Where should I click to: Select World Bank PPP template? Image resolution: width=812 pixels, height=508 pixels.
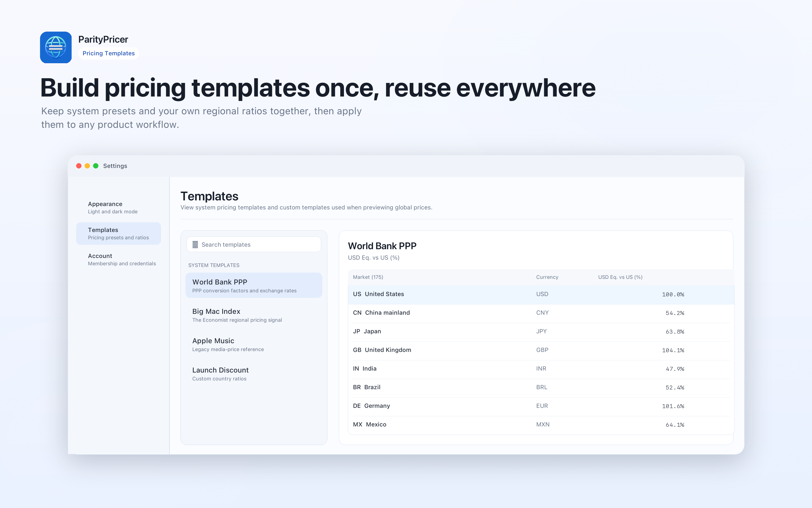pyautogui.click(x=254, y=285)
